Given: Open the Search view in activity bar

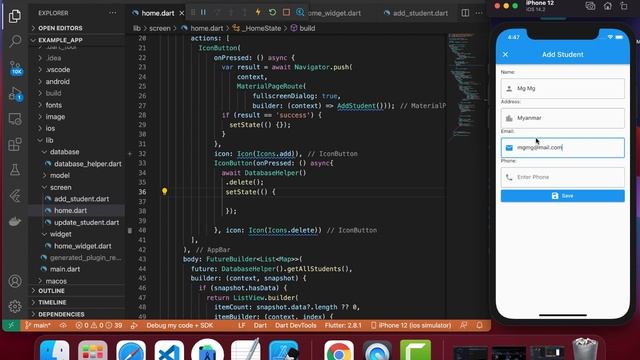Looking at the screenshot, I should click(15, 41).
